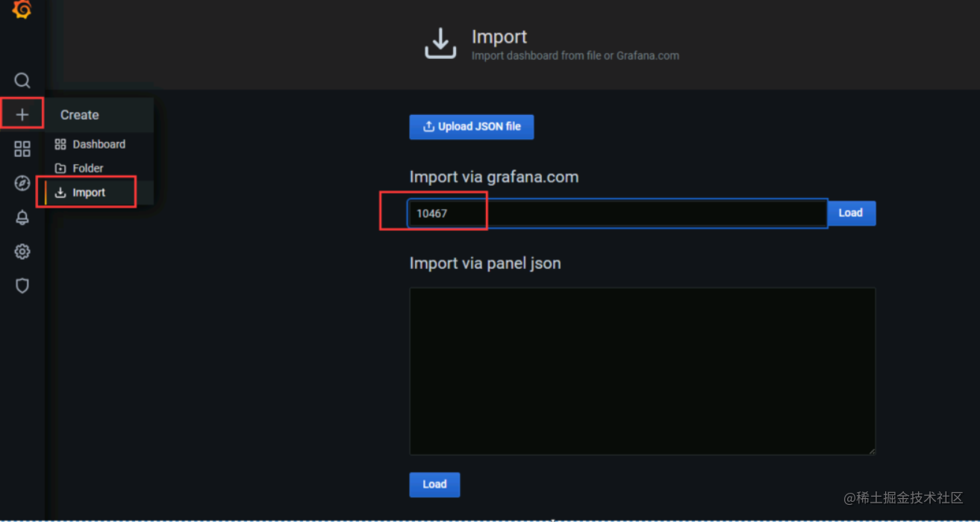Select Folder from the Create menu
Screen dimensions: 980x522
click(87, 168)
